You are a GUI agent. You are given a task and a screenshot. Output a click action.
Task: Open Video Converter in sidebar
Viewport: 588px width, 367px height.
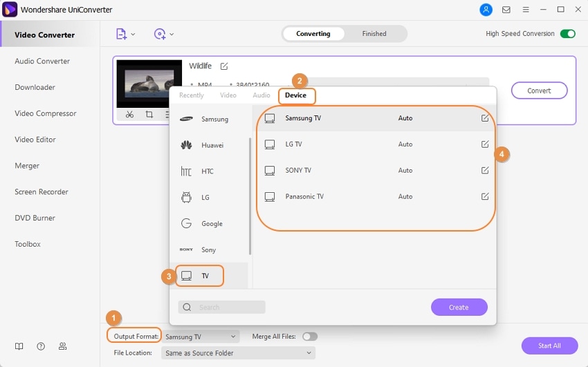click(50, 35)
